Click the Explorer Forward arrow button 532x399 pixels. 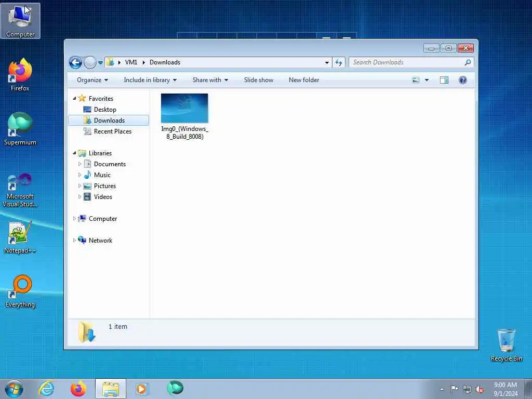pyautogui.click(x=90, y=62)
